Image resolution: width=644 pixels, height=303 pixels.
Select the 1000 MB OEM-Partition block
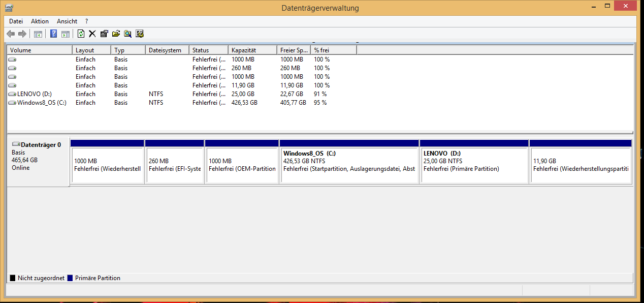(242, 162)
